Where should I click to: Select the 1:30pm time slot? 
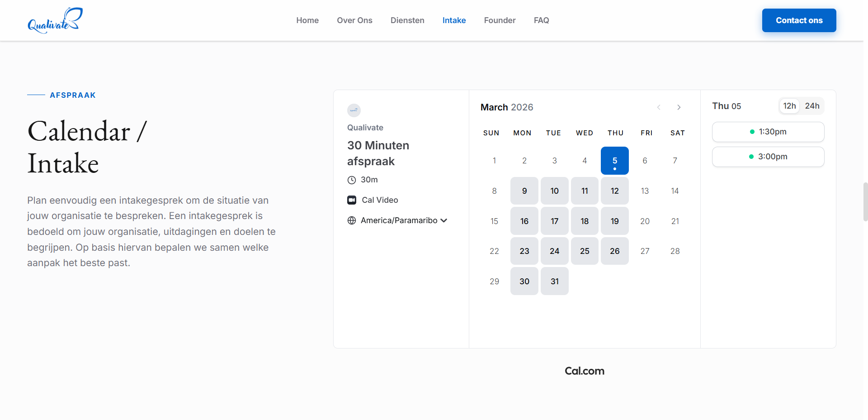click(x=768, y=132)
